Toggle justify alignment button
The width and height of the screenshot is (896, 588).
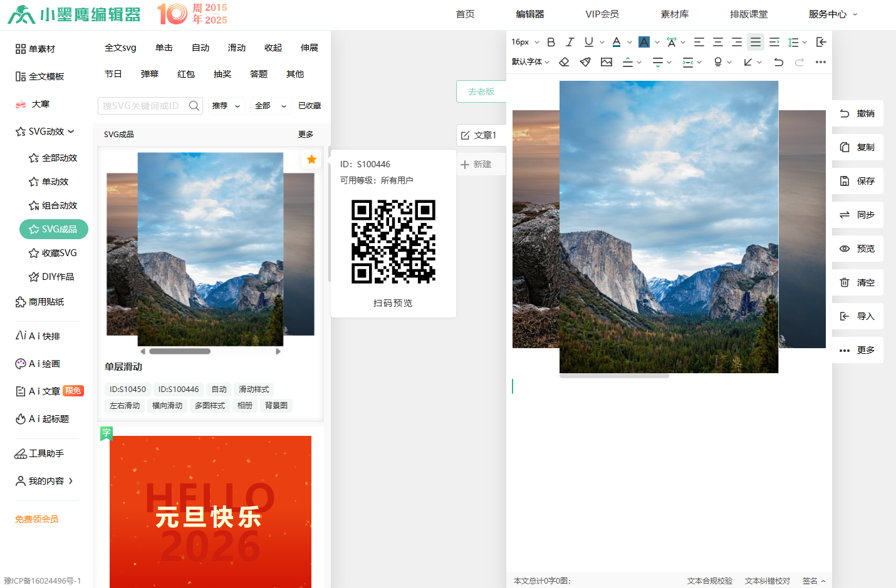pyautogui.click(x=756, y=42)
